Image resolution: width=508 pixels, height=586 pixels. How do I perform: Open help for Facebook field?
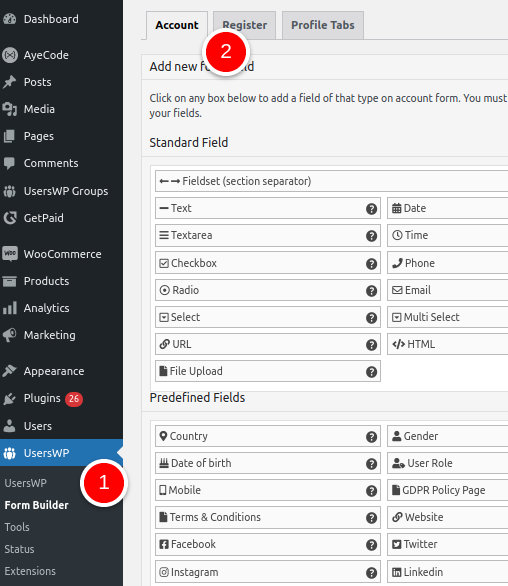[371, 545]
